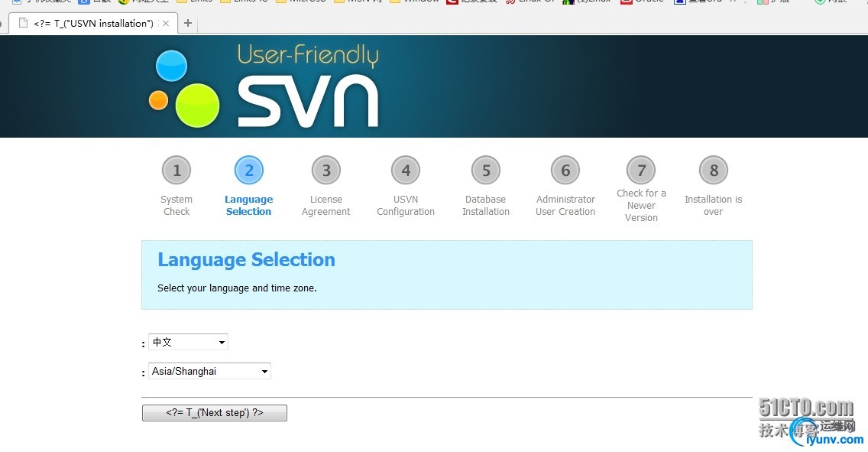Viewport: 868px width, 452px height.
Task: Click the License Agreement step label
Action: 326,206
